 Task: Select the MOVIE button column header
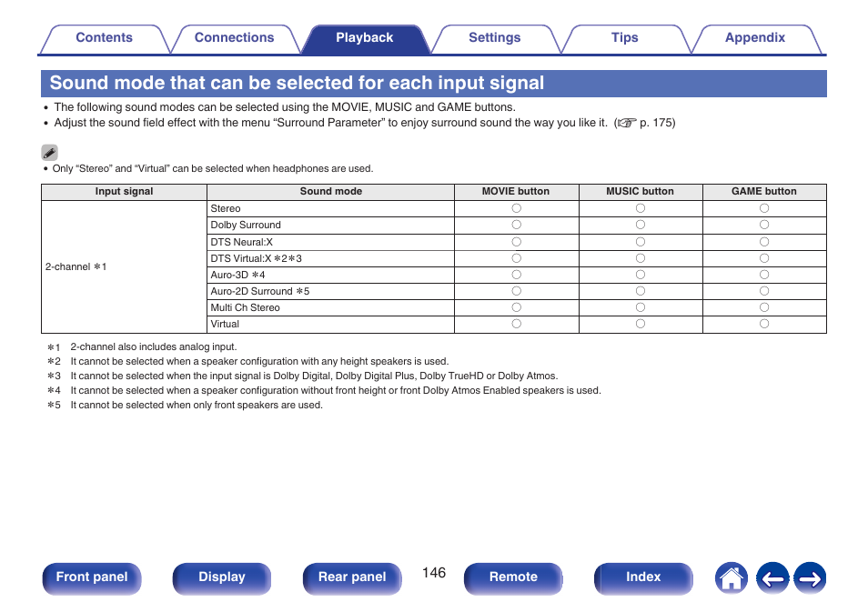(516, 192)
